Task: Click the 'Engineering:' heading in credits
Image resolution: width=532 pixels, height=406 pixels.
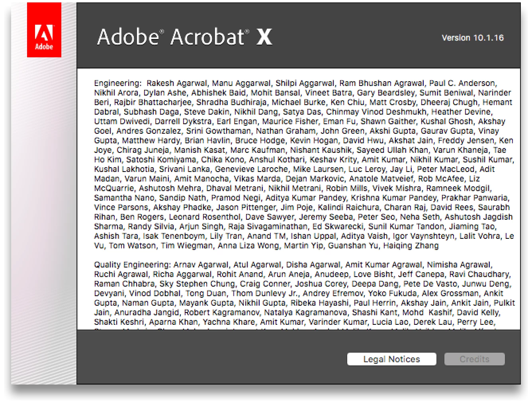Action: (x=118, y=84)
